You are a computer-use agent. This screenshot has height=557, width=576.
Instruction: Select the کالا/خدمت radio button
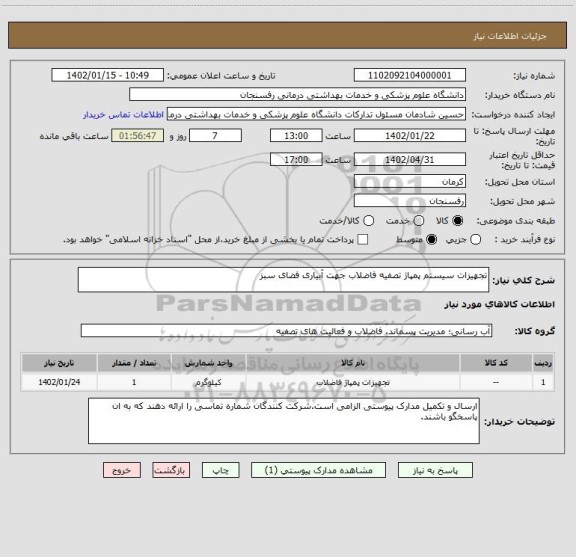(x=368, y=221)
